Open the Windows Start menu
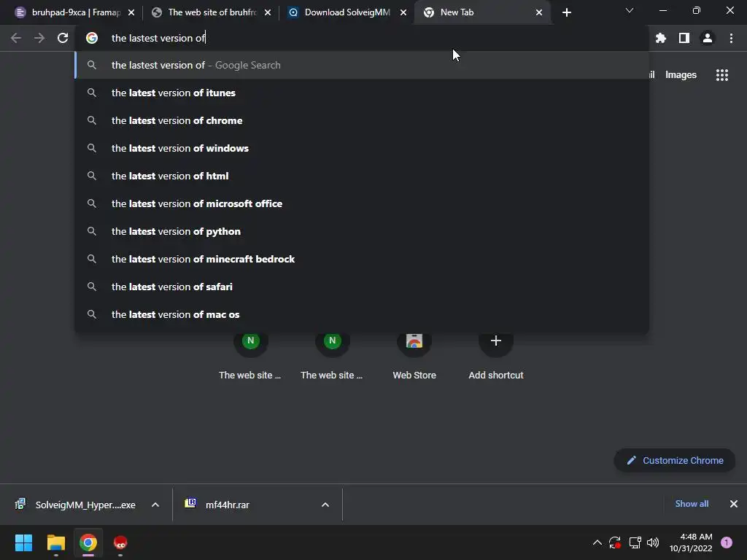The image size is (747, 560). click(x=24, y=542)
